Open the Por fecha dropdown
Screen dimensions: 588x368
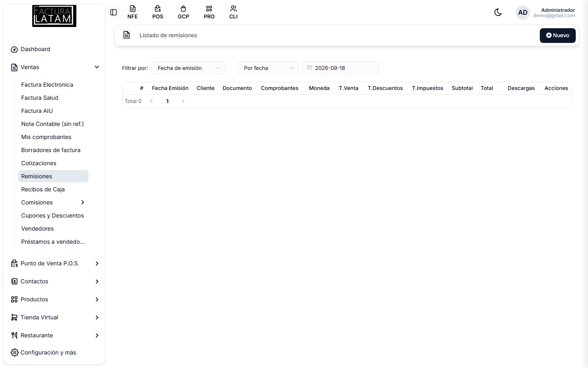tap(268, 68)
